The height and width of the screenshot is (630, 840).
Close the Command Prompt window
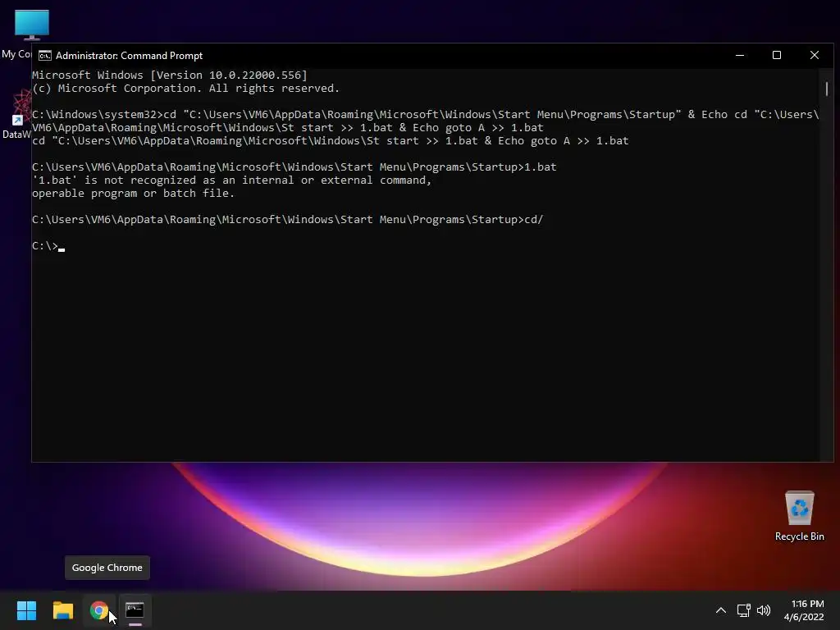[x=815, y=55]
